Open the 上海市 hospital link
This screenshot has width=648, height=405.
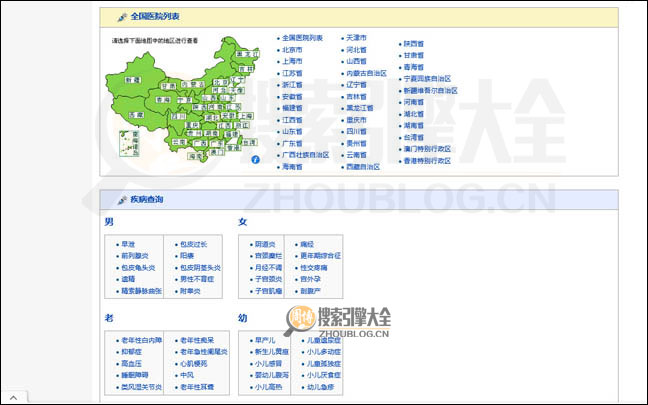tap(292, 61)
